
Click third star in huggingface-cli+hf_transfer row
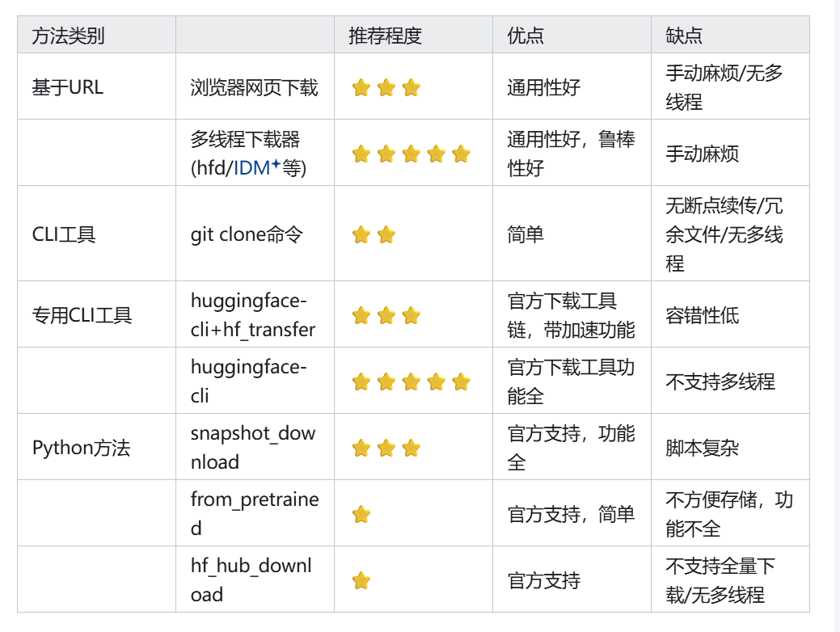pyautogui.click(x=412, y=315)
